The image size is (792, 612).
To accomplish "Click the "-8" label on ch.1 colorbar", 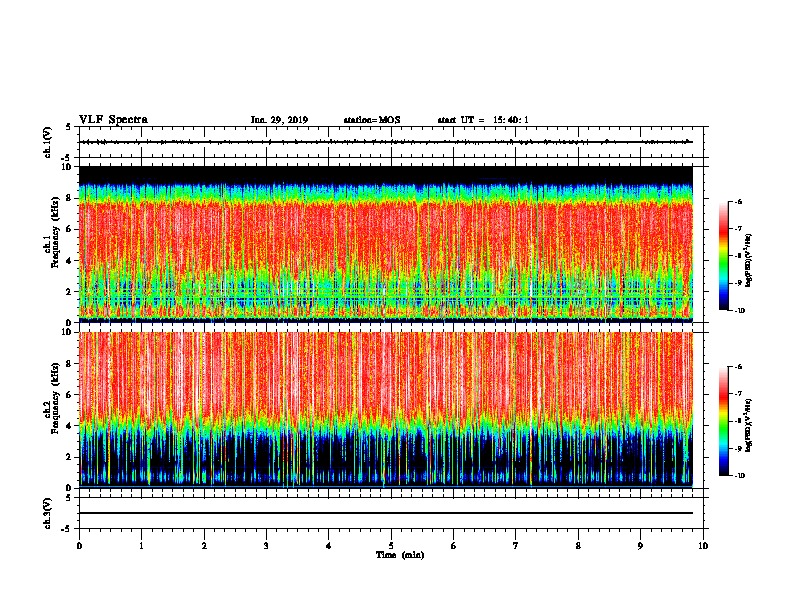I will (x=738, y=256).
